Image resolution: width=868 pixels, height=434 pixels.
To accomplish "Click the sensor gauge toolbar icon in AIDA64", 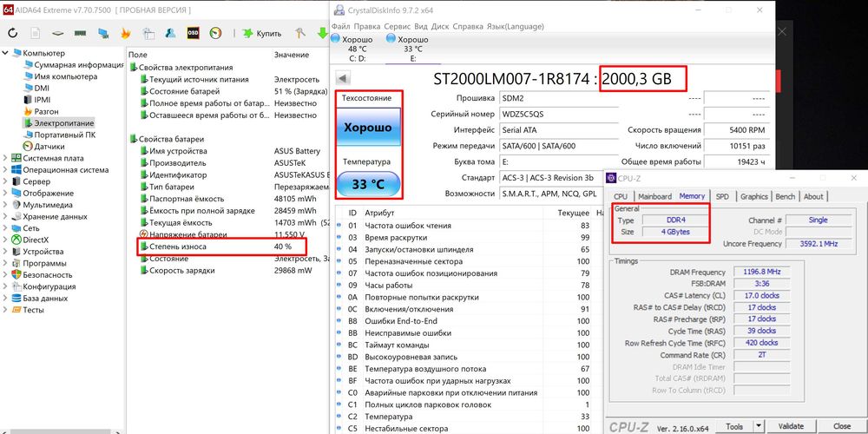I will click(x=216, y=33).
